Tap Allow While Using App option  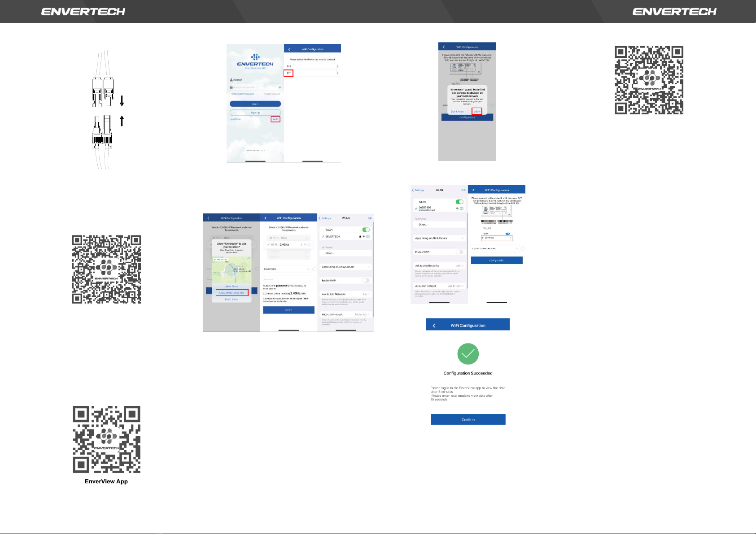point(232,293)
